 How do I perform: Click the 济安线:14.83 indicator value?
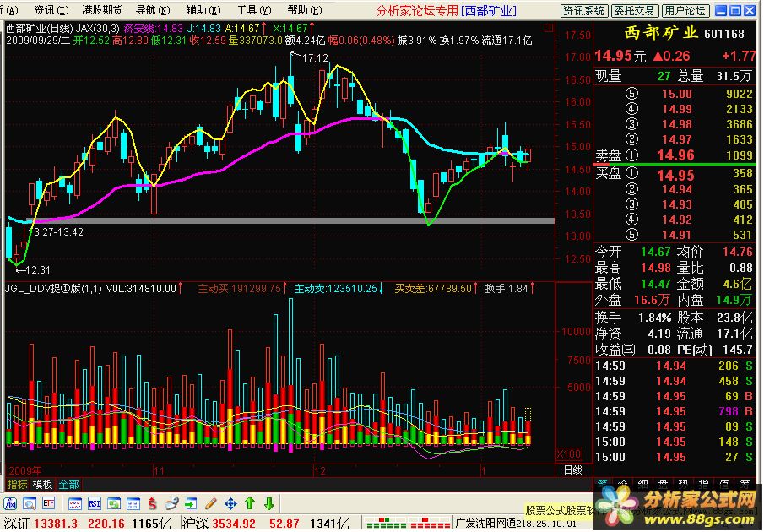[x=154, y=28]
